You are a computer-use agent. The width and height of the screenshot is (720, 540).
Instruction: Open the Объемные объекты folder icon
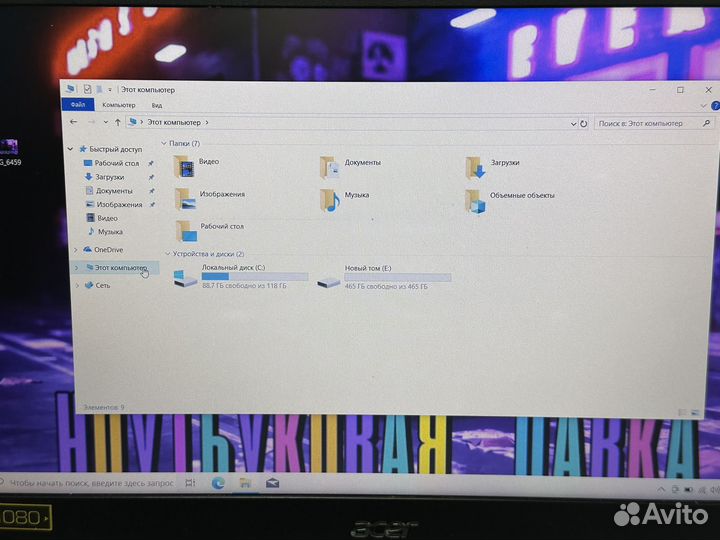click(475, 201)
